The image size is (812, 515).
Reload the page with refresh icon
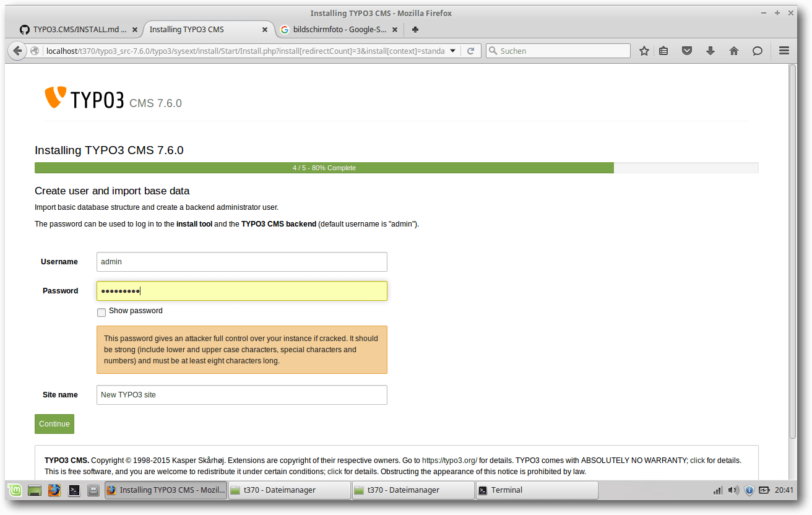[470, 51]
